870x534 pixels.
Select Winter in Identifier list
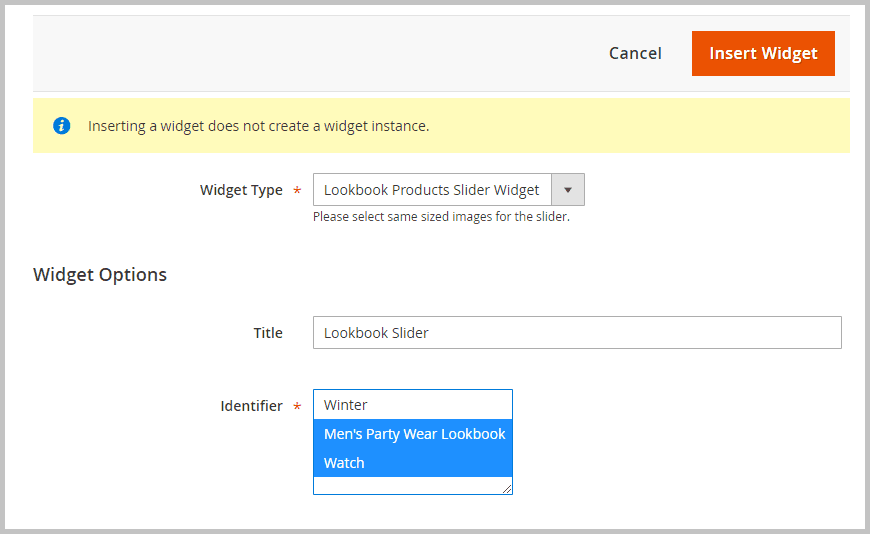pos(413,405)
